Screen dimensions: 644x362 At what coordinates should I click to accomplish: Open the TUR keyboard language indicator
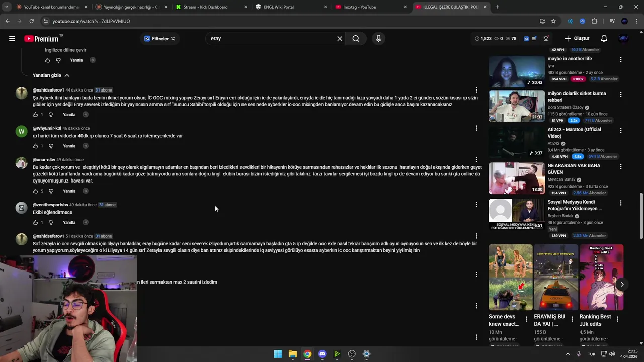click(591, 354)
